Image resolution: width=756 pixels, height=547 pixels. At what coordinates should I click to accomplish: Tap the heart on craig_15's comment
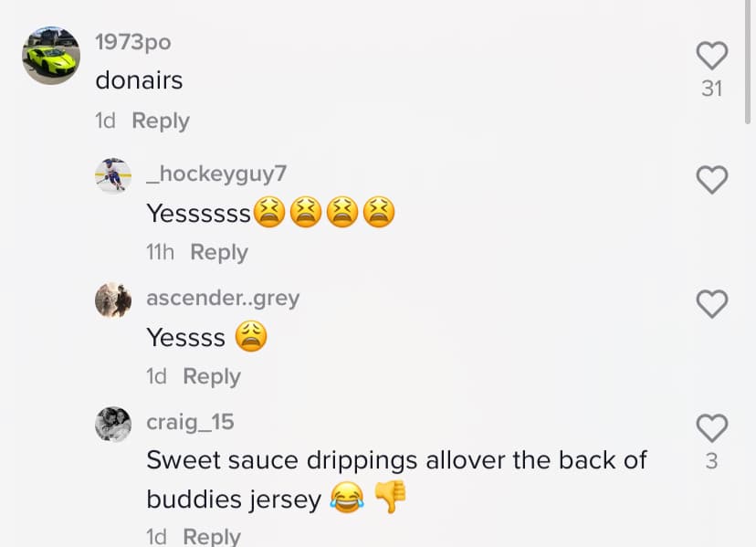click(712, 428)
